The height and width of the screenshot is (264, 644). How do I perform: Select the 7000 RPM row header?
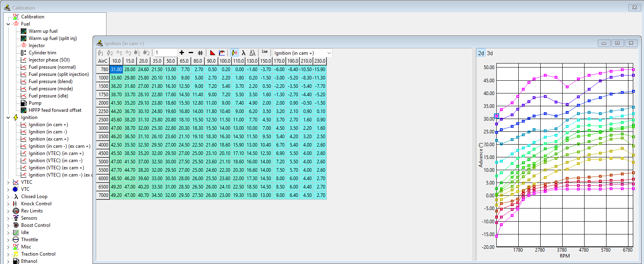(103, 195)
